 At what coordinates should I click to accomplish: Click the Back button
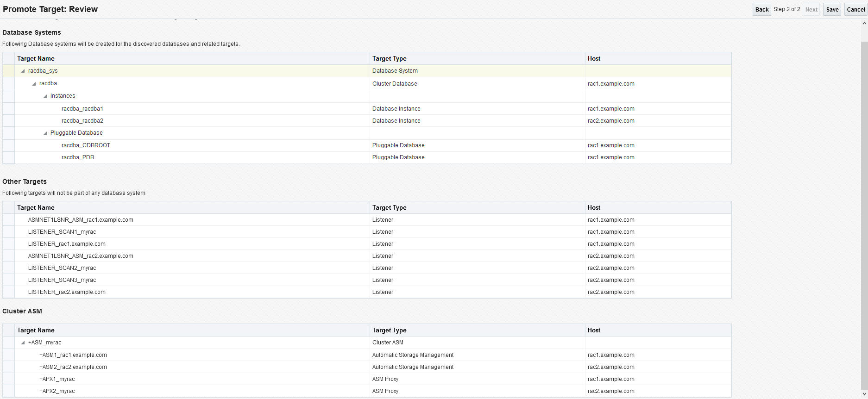pos(762,9)
